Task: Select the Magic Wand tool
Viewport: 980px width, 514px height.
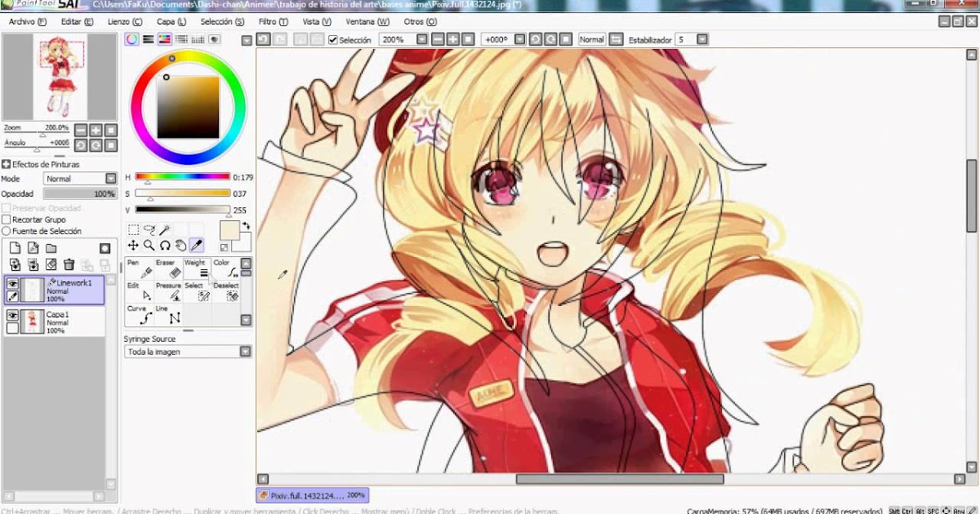Action: [x=164, y=229]
